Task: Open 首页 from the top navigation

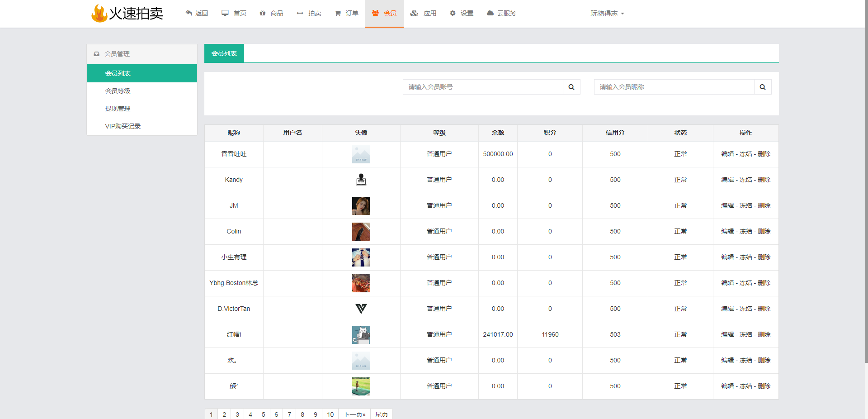Action: pyautogui.click(x=234, y=13)
